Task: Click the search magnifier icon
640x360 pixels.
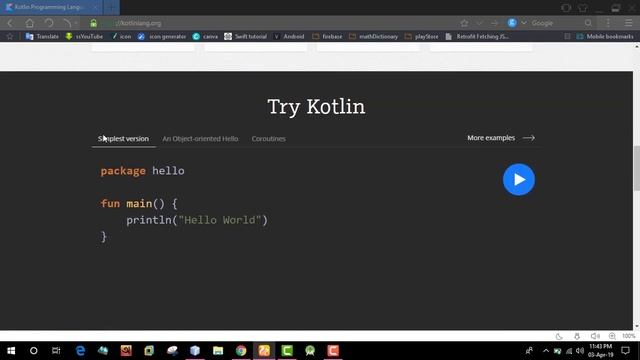Action: 588,23
